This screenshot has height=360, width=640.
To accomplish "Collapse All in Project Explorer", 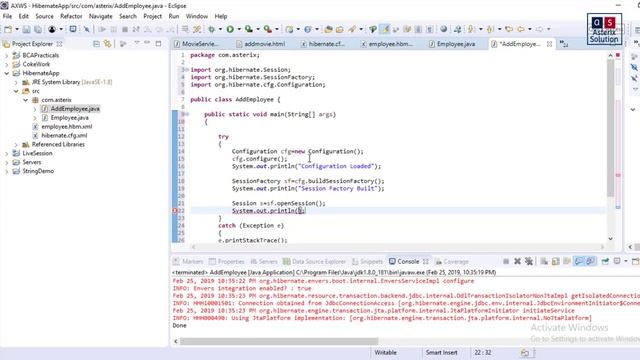I will pos(96,44).
